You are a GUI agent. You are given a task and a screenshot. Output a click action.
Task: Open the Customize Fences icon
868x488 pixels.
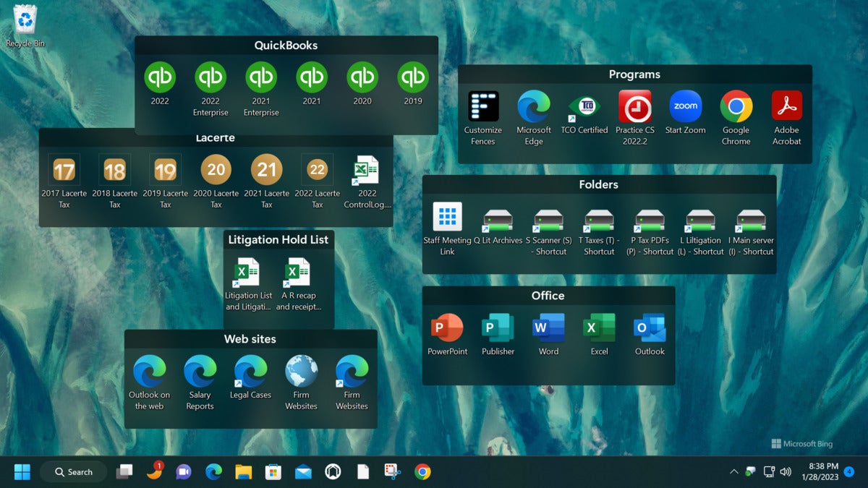click(483, 107)
